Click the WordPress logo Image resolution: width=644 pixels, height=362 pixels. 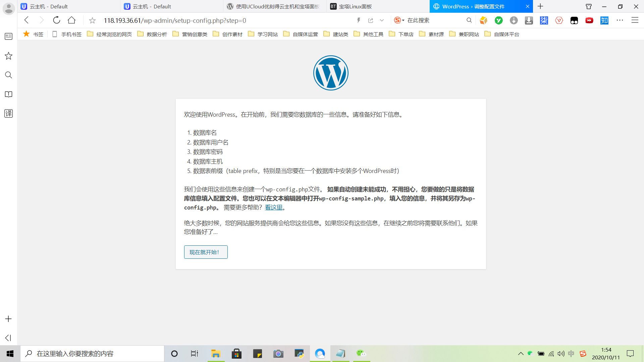pyautogui.click(x=331, y=73)
